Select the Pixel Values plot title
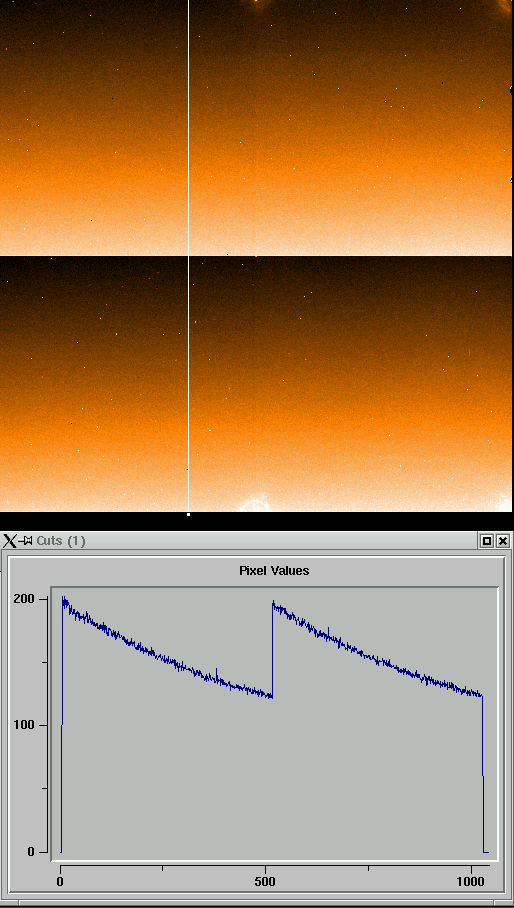Image resolution: width=514 pixels, height=908 pixels. point(274,570)
